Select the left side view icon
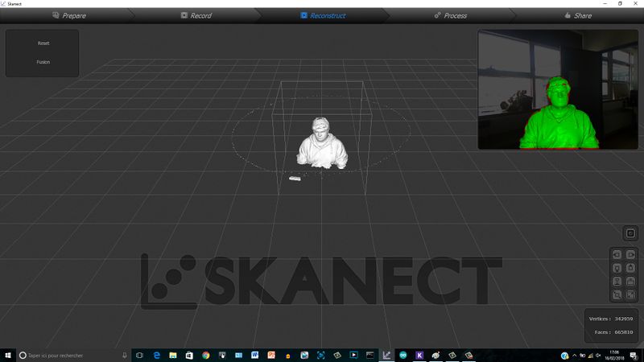The width and height of the screenshot is (644, 362). 617,254
